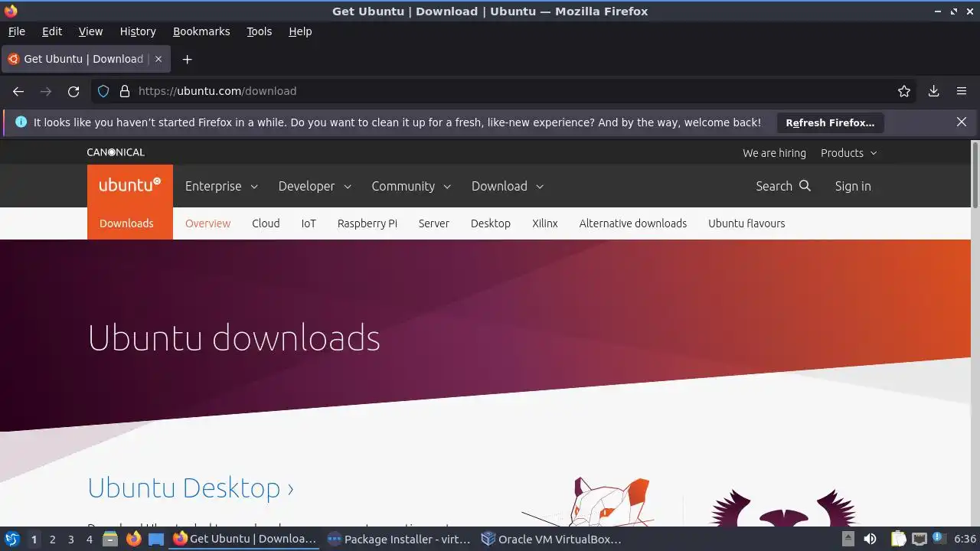Select the IoT sub-navigation tab
Screen dimensions: 980x551
pyautogui.click(x=309, y=223)
